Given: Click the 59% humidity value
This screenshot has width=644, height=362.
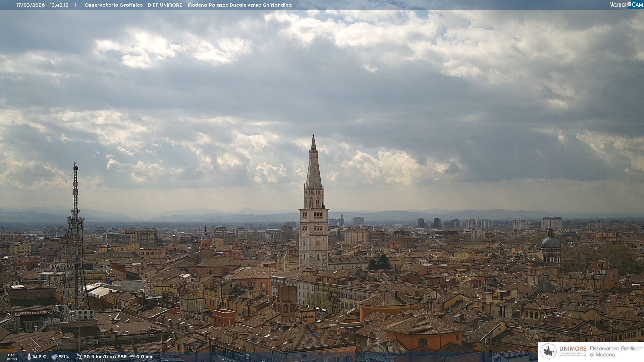Looking at the screenshot, I should 64,357.
